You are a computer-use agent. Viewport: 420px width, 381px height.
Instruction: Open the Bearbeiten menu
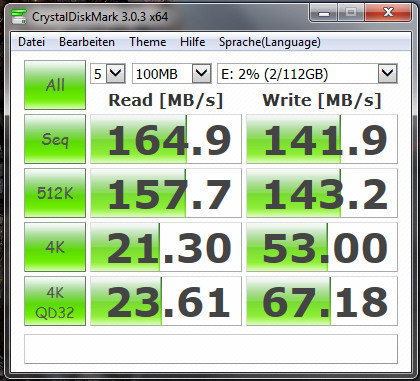coord(87,42)
